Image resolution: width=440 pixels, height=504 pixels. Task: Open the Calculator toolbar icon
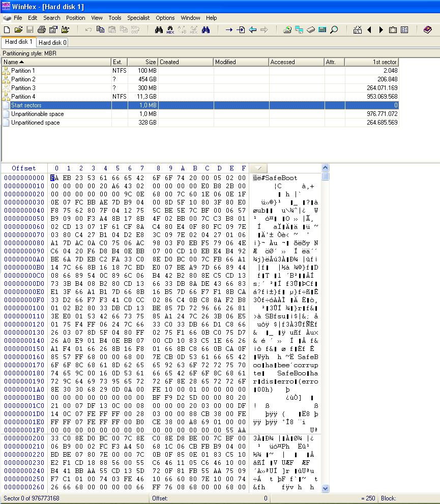(x=322, y=30)
